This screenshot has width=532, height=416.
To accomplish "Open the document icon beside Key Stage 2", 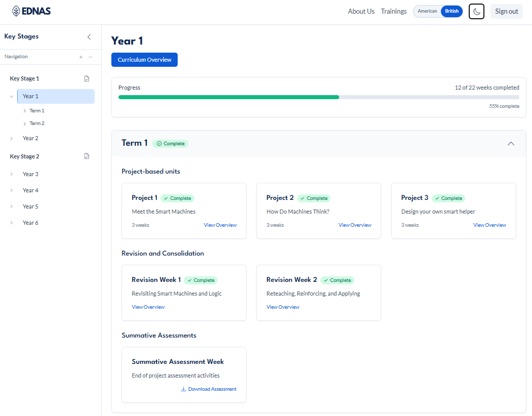I will point(87,156).
